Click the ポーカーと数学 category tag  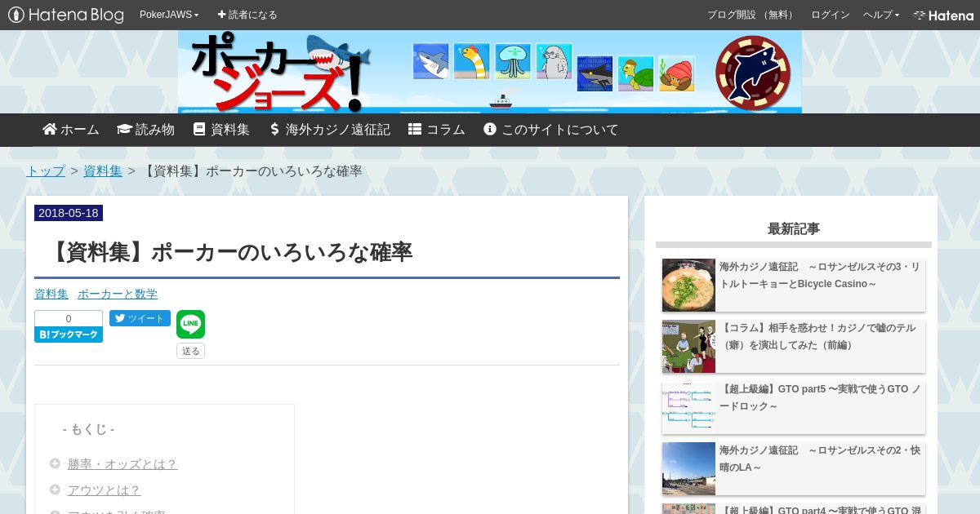[x=118, y=294]
